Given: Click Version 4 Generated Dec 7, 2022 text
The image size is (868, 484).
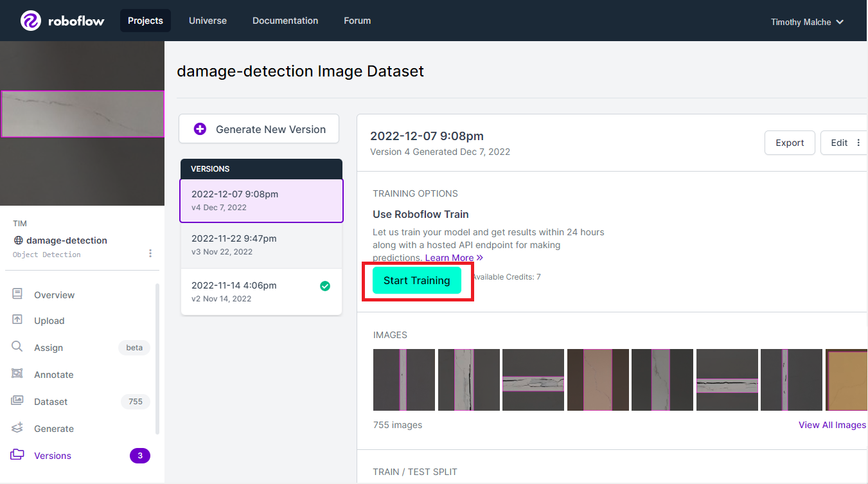Looking at the screenshot, I should 440,152.
